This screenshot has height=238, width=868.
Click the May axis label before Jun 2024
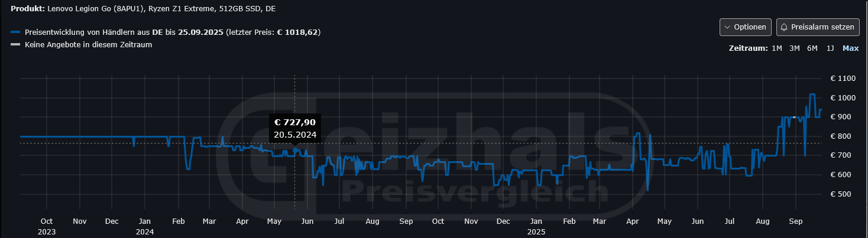[x=274, y=221]
